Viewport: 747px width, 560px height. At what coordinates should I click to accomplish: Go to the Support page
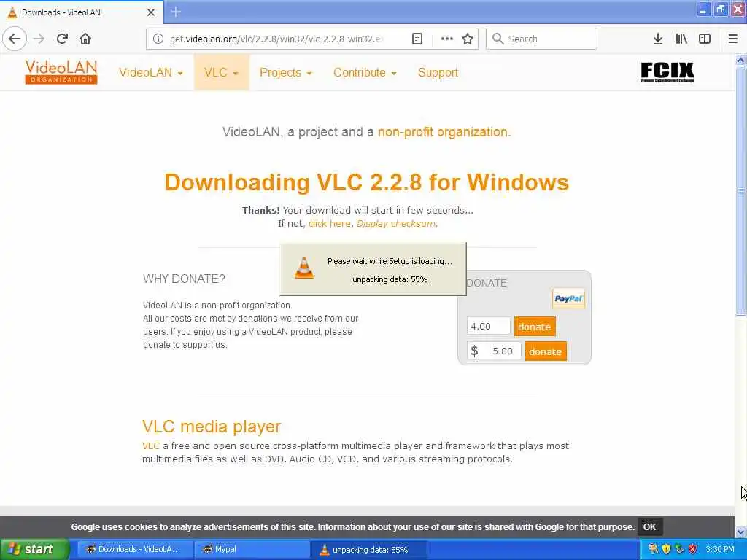438,72
